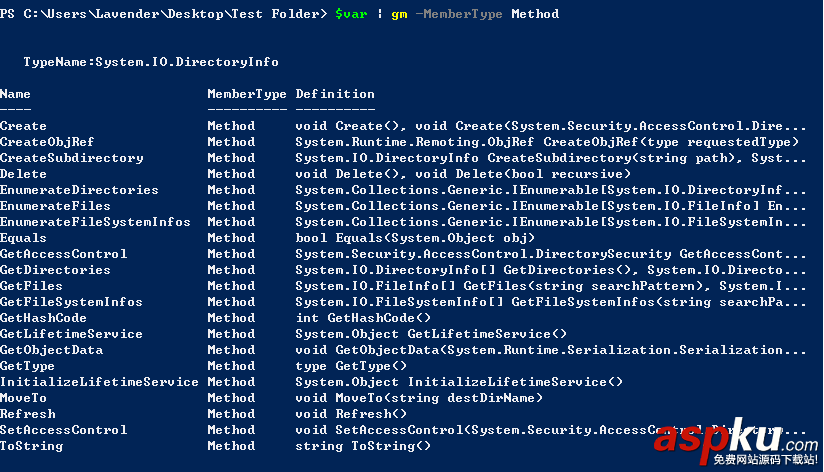Click the GetFiles method name
The image size is (824, 472).
click(31, 286)
